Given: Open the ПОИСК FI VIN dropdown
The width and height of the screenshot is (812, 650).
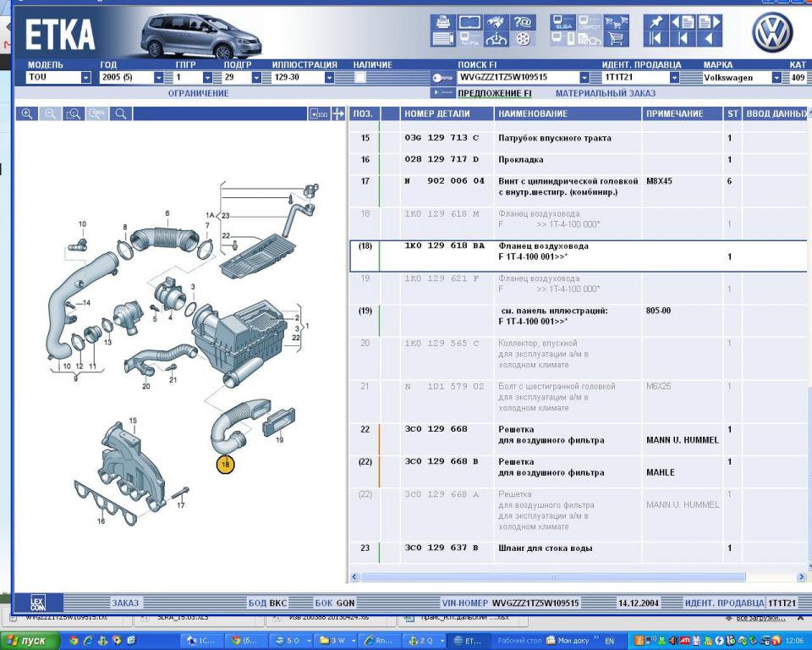Looking at the screenshot, I should (584, 78).
